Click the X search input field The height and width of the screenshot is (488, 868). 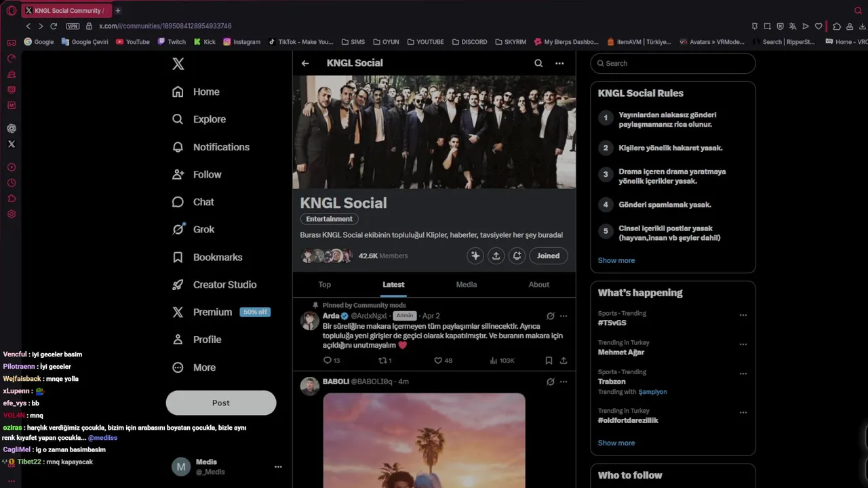[x=673, y=63]
